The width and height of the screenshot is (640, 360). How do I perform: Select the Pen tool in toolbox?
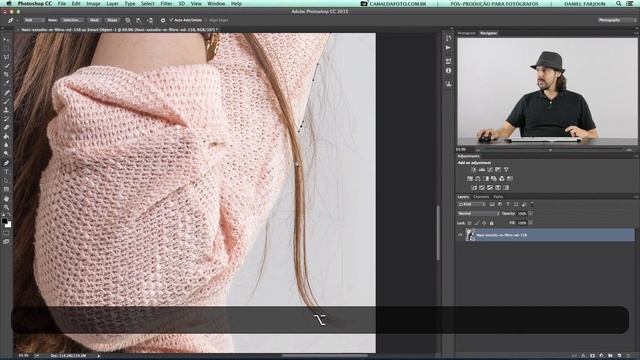pyautogui.click(x=6, y=163)
